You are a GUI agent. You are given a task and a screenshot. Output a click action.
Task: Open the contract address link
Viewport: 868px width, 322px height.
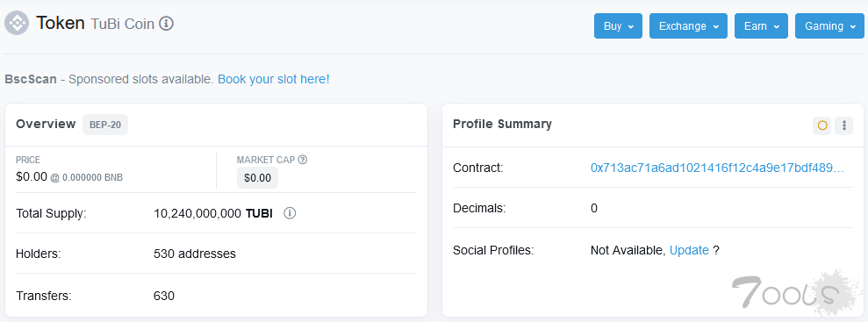(x=717, y=168)
